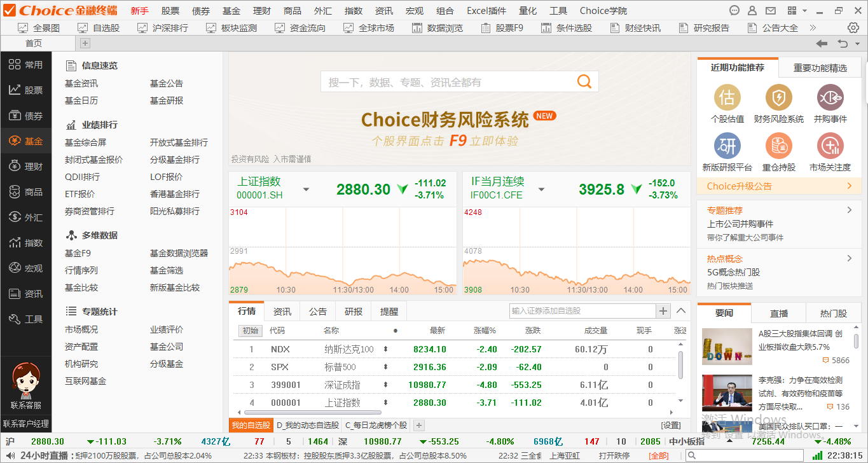Open 股票F9 toolbar shortcut

[x=502, y=28]
